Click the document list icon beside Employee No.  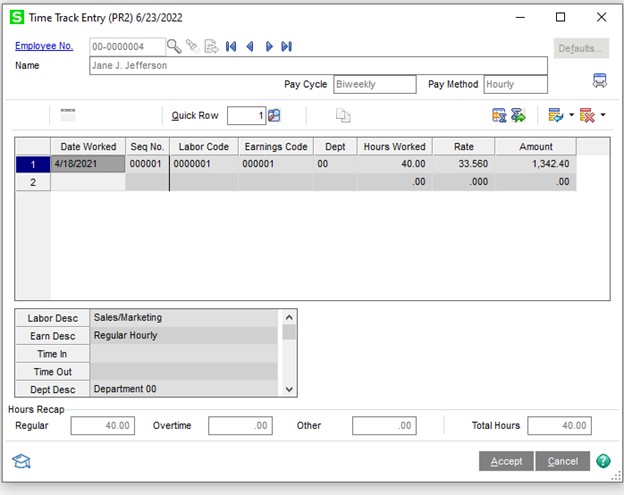211,47
